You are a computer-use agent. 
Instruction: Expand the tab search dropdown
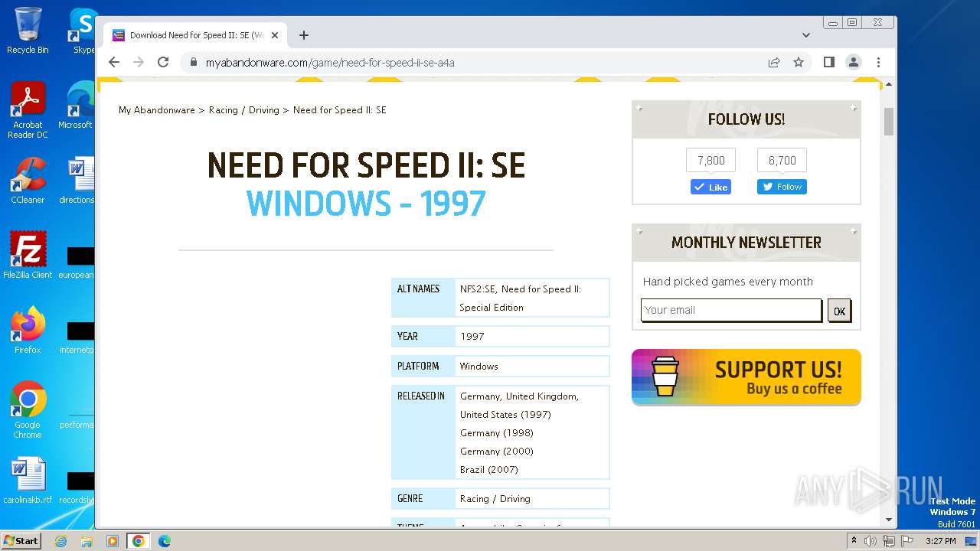tap(806, 35)
